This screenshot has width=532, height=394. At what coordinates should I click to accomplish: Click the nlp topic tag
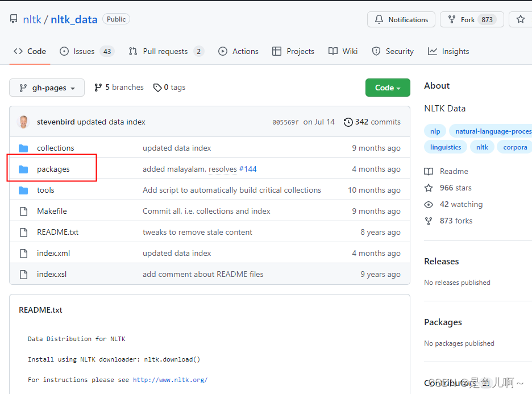tap(435, 131)
